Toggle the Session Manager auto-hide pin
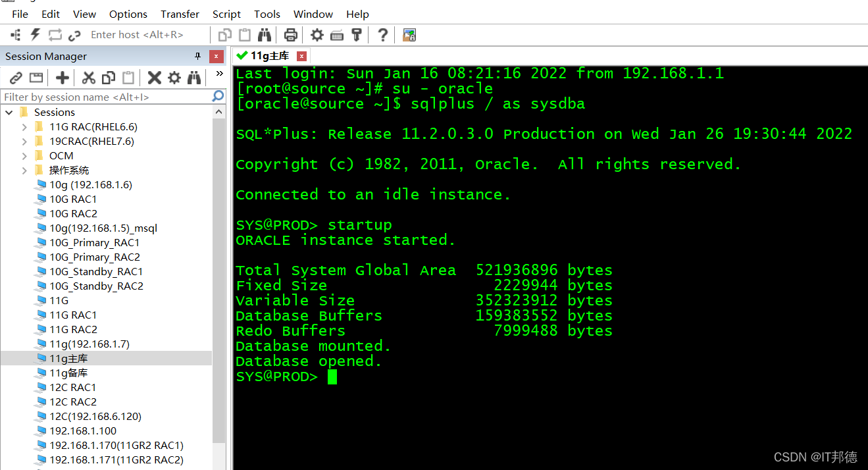The image size is (868, 470). pyautogui.click(x=197, y=57)
